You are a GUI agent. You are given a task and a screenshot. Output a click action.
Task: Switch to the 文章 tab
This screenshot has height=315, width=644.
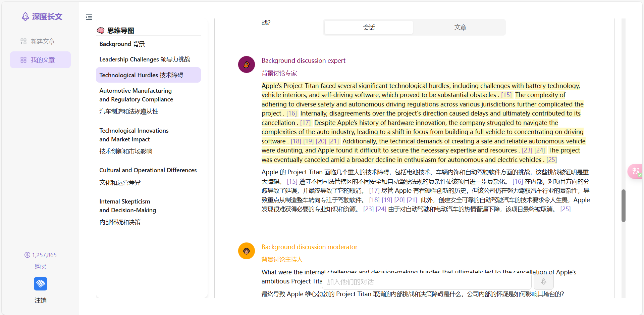click(460, 27)
